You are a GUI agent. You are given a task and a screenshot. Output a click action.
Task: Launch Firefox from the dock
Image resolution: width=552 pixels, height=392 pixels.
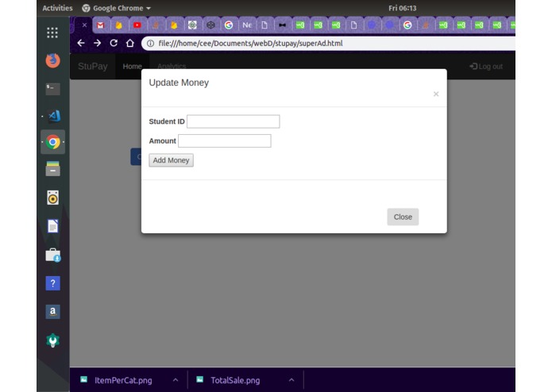pos(52,60)
